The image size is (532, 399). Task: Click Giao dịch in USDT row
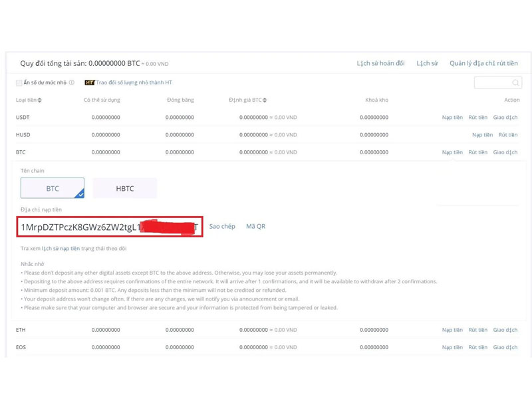[x=505, y=118]
